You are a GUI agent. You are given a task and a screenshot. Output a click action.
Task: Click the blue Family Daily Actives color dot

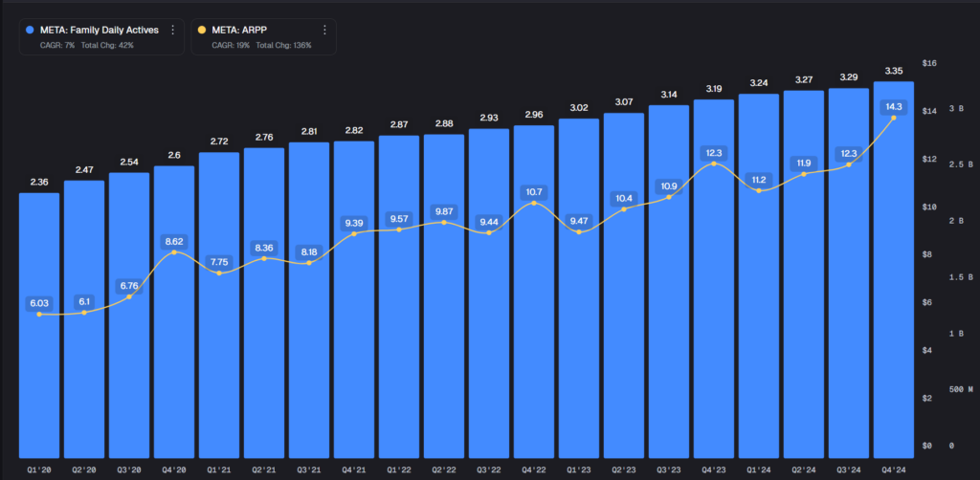(30, 30)
